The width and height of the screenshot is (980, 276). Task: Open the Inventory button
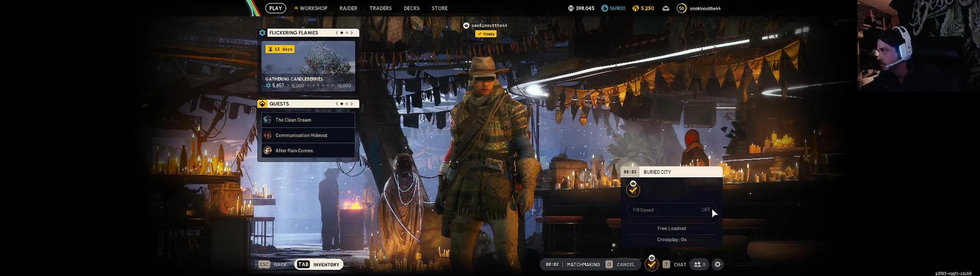coord(318,264)
